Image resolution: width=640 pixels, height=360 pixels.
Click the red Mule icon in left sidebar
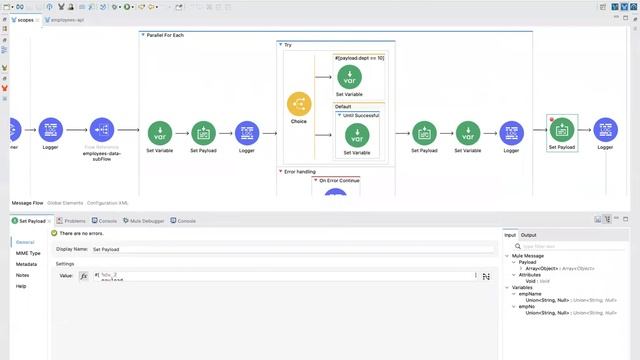pyautogui.click(x=4, y=88)
